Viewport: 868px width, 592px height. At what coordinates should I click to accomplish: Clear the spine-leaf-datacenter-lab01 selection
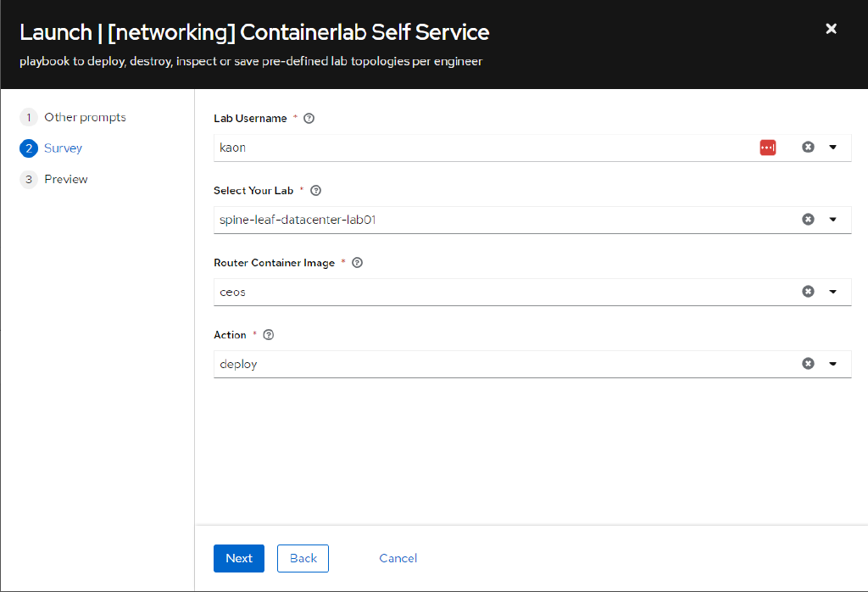pos(807,219)
